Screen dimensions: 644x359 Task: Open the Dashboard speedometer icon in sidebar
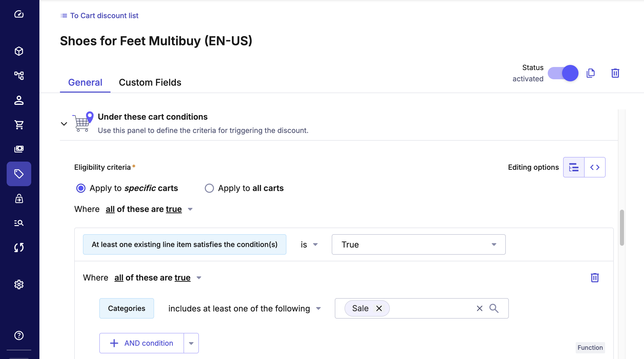point(19,14)
